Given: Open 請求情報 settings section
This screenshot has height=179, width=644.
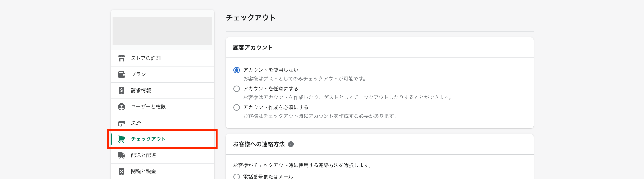Looking at the screenshot, I should 163,91.
